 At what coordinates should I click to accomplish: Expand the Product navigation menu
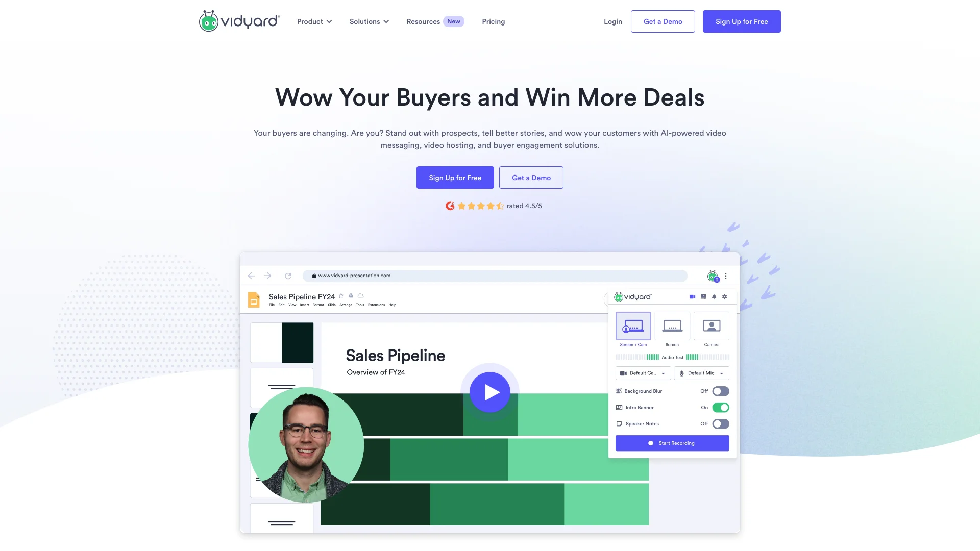point(314,21)
